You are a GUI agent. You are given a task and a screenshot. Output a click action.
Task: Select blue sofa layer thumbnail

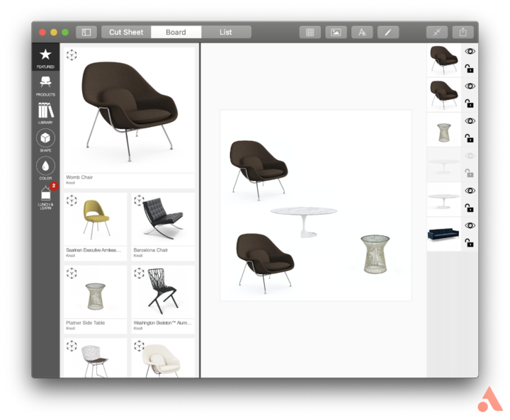[443, 234]
